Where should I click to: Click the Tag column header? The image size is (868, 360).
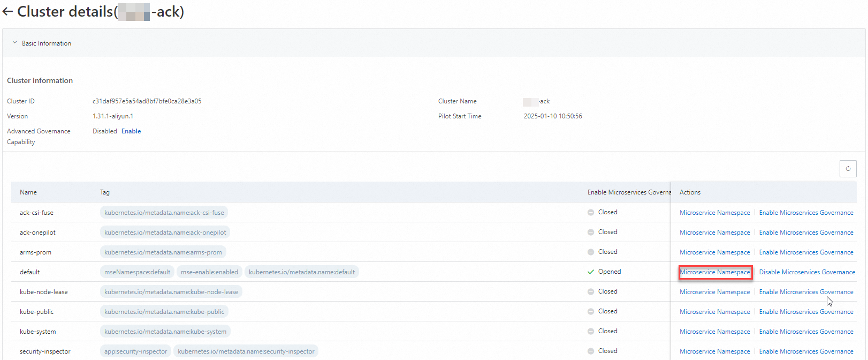pyautogui.click(x=105, y=192)
